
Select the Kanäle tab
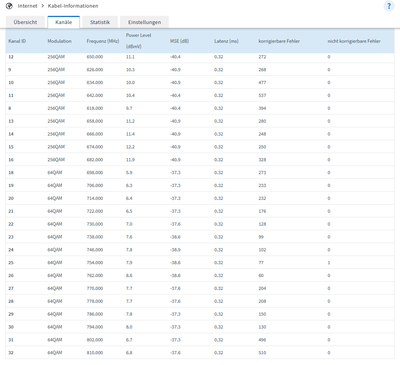tap(64, 22)
